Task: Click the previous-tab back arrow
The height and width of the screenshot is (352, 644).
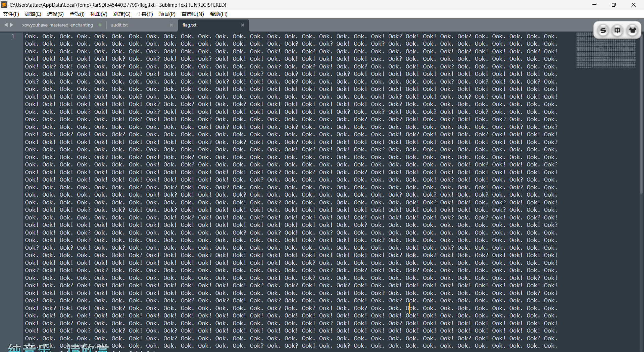Action: coord(6,24)
